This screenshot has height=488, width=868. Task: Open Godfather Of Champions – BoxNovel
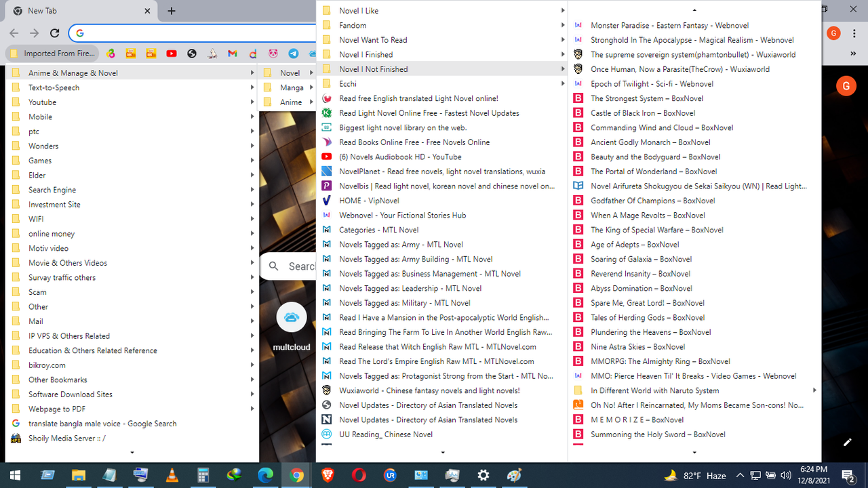(694, 201)
